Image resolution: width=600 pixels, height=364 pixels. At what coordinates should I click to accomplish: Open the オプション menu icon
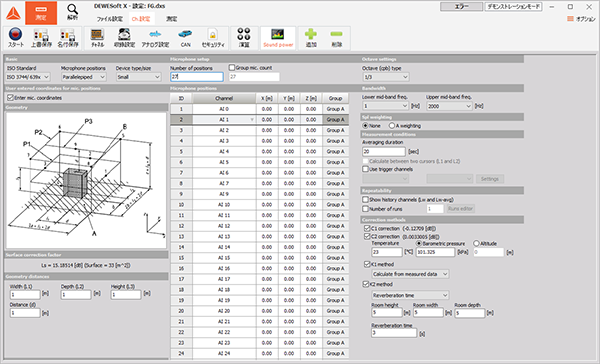[581, 19]
